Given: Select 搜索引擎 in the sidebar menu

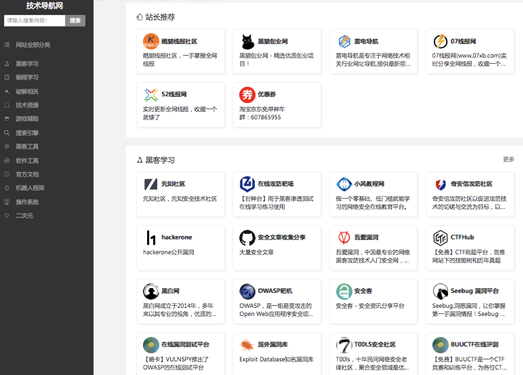Looking at the screenshot, I should pos(27,133).
